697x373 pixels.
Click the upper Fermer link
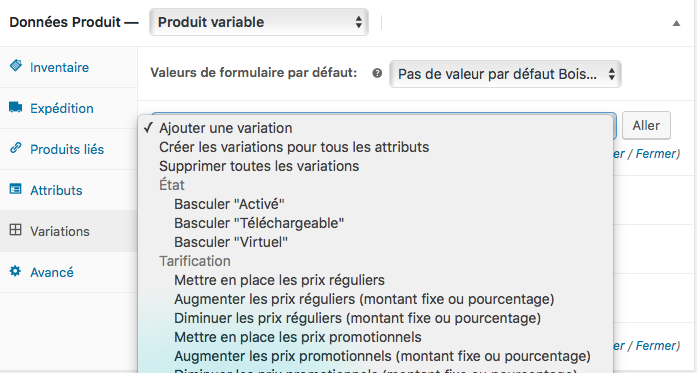pos(657,154)
